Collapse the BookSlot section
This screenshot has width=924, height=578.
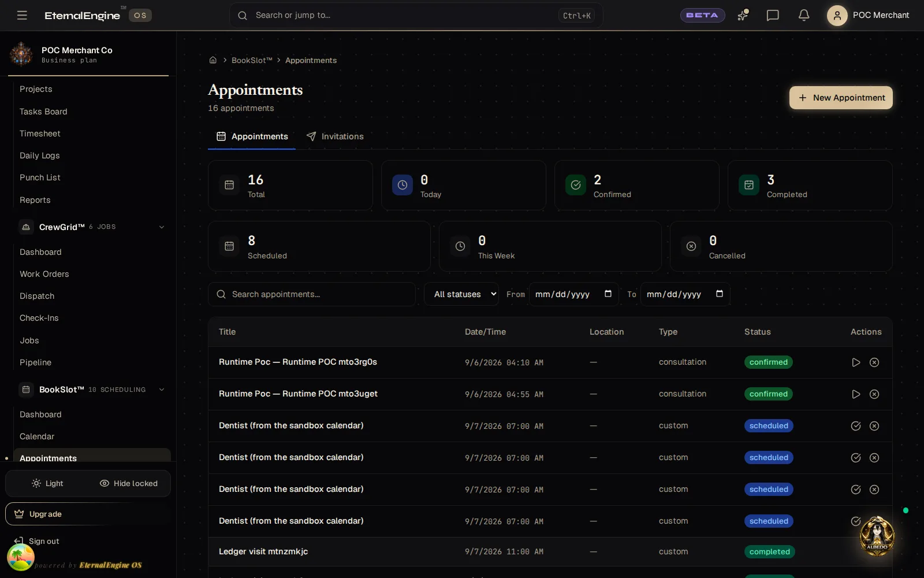click(x=162, y=390)
